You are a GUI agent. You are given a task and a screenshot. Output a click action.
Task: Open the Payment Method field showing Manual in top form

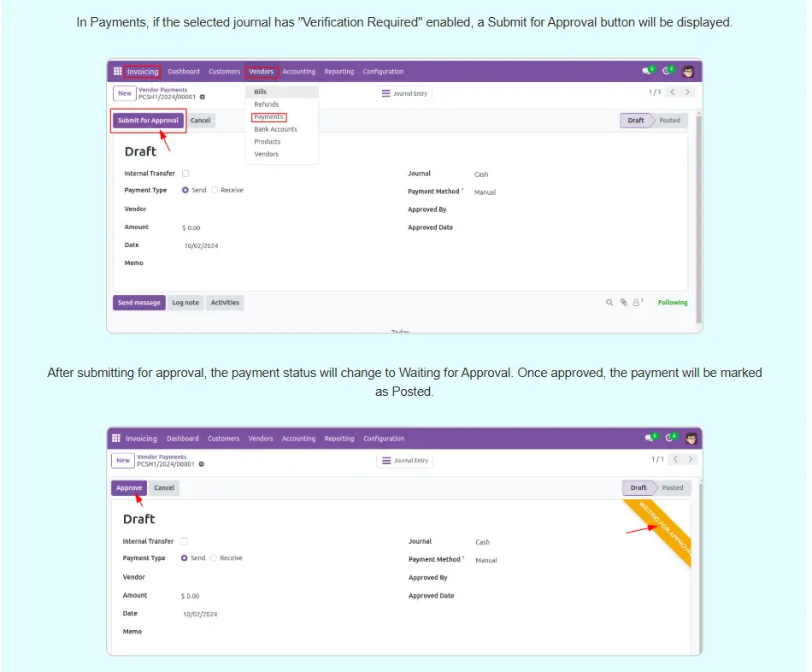(x=485, y=192)
